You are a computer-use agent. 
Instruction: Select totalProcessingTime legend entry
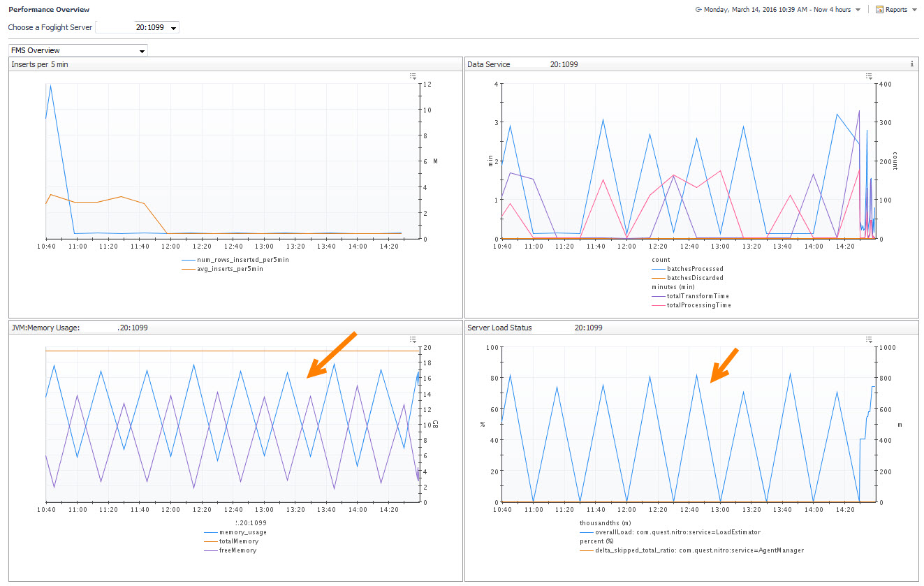click(690, 305)
